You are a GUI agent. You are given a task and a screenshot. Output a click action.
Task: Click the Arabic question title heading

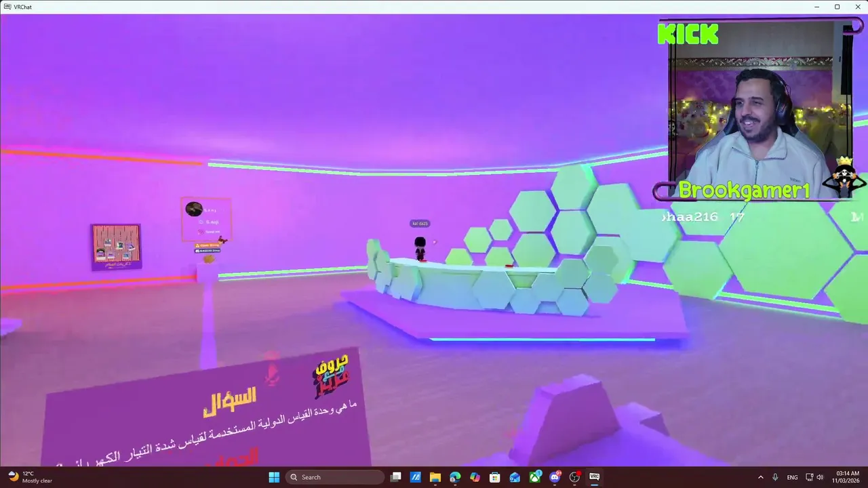click(x=230, y=401)
